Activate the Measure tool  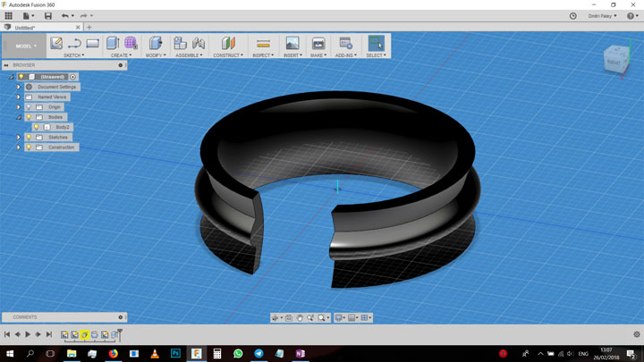click(263, 43)
